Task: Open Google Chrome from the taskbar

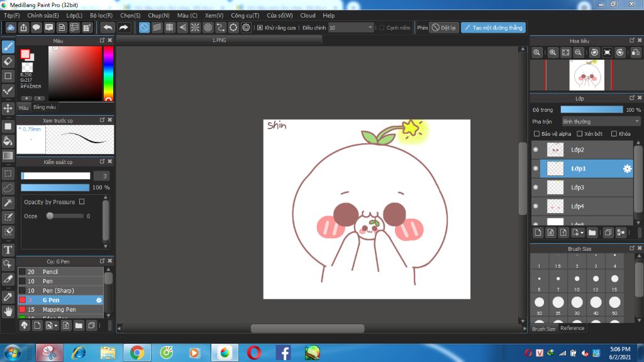Action: (x=136, y=353)
